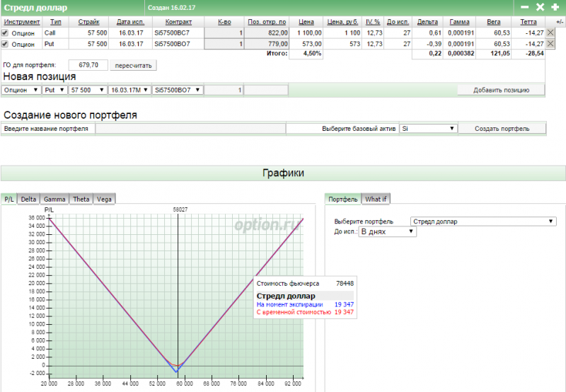
Task: Open the What if tab
Action: (376, 200)
